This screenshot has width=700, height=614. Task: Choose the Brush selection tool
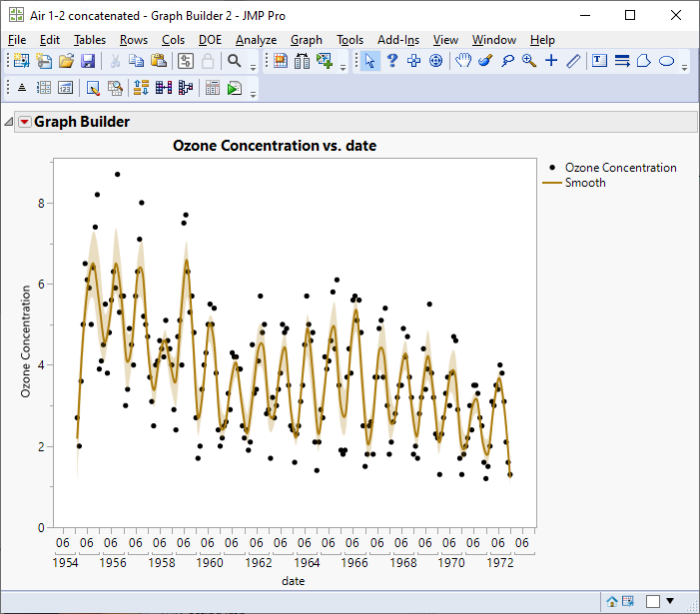coord(485,61)
